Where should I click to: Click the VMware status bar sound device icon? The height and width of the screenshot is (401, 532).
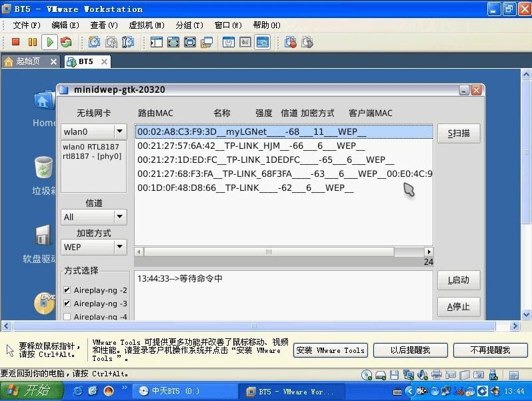[x=423, y=375]
